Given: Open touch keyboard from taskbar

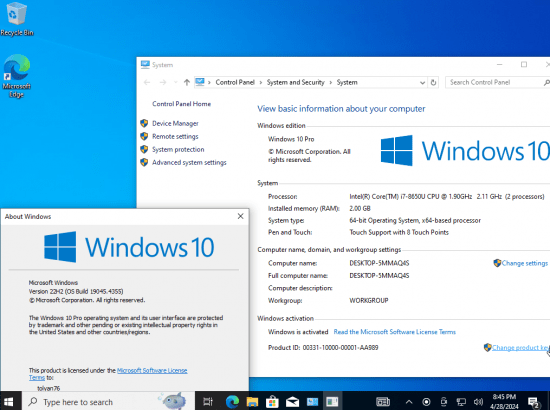Looking at the screenshot, I should coord(383,402).
